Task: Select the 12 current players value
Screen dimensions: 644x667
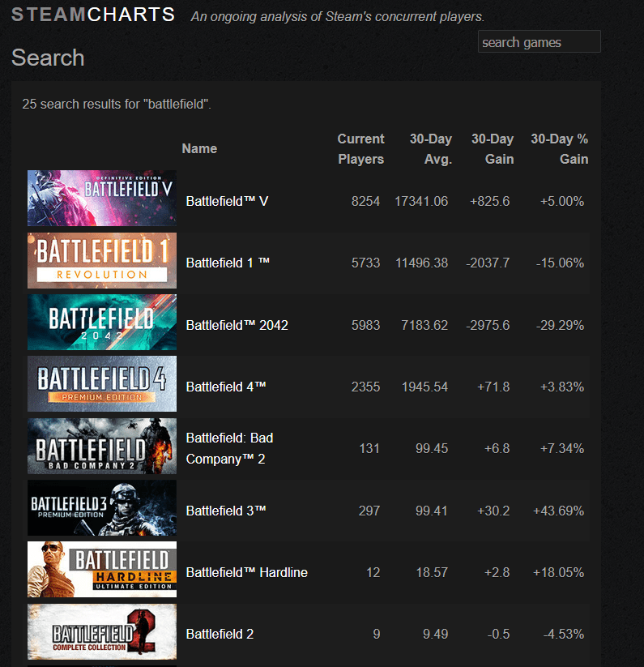Action: [x=373, y=572]
